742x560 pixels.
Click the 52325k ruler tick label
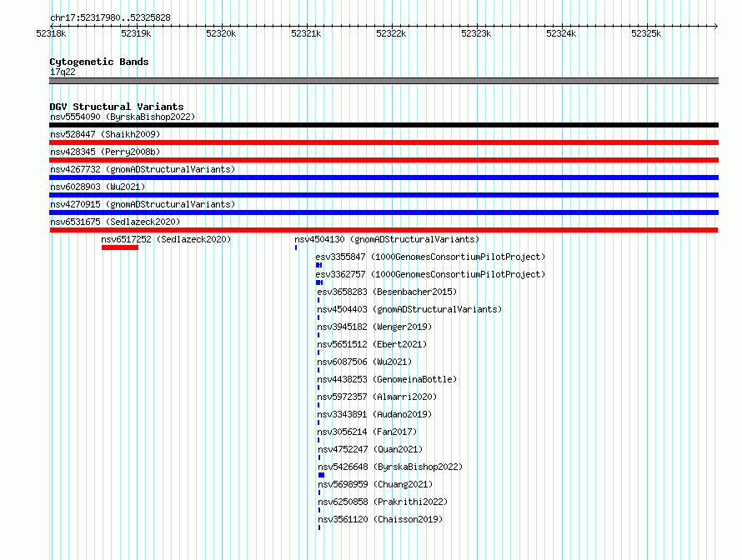pyautogui.click(x=646, y=33)
